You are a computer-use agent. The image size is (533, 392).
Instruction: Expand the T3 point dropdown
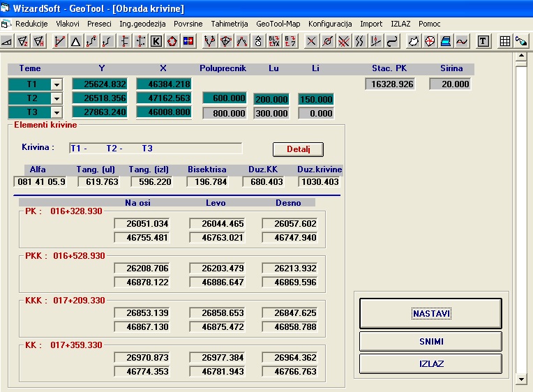[x=57, y=112]
